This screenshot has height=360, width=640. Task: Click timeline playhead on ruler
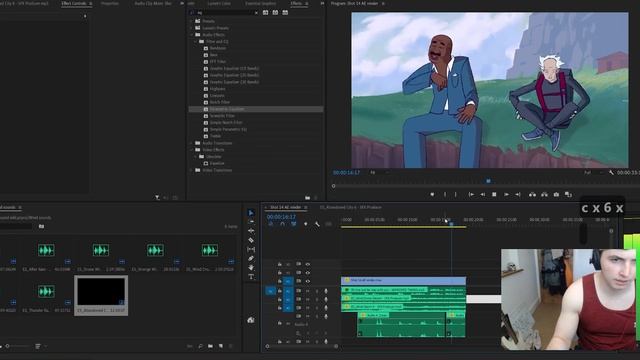451,224
